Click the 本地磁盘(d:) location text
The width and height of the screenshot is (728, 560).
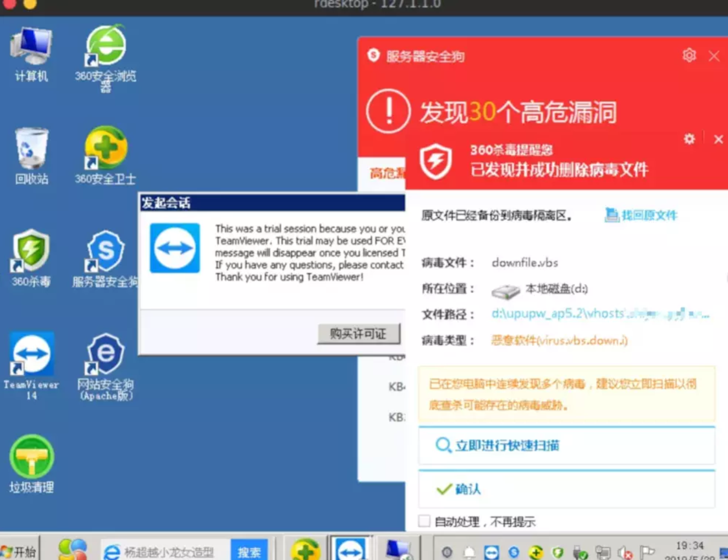tap(557, 288)
